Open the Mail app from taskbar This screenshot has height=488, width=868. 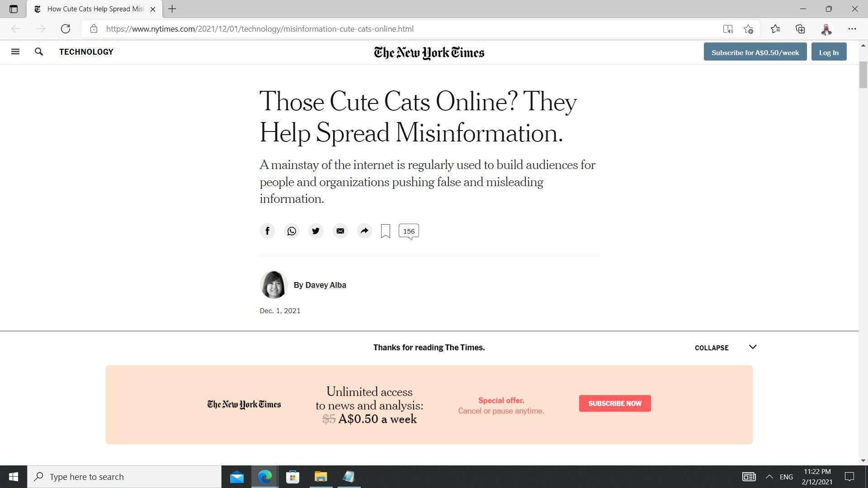236,477
